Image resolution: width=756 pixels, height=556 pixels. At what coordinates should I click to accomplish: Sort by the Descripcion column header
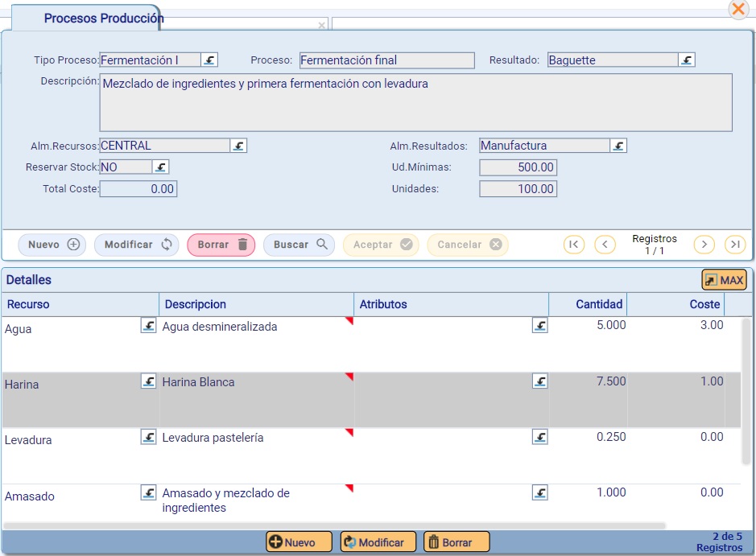(x=257, y=304)
